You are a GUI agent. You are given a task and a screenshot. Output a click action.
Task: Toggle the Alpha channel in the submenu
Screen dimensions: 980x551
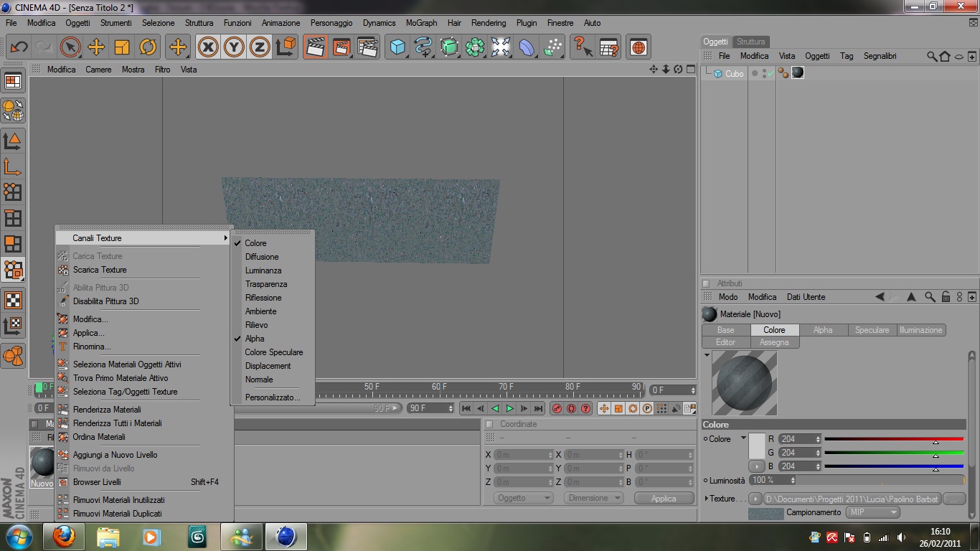pyautogui.click(x=255, y=339)
